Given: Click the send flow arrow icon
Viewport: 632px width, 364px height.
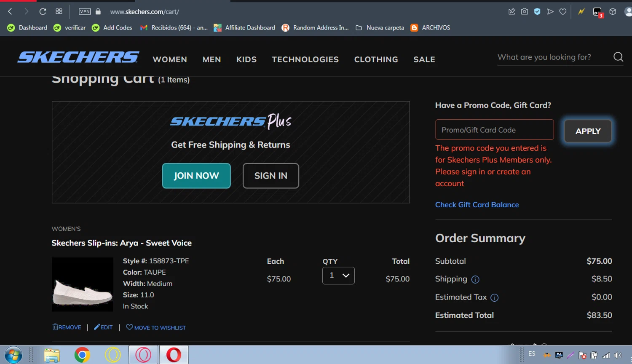Looking at the screenshot, I should point(550,11).
